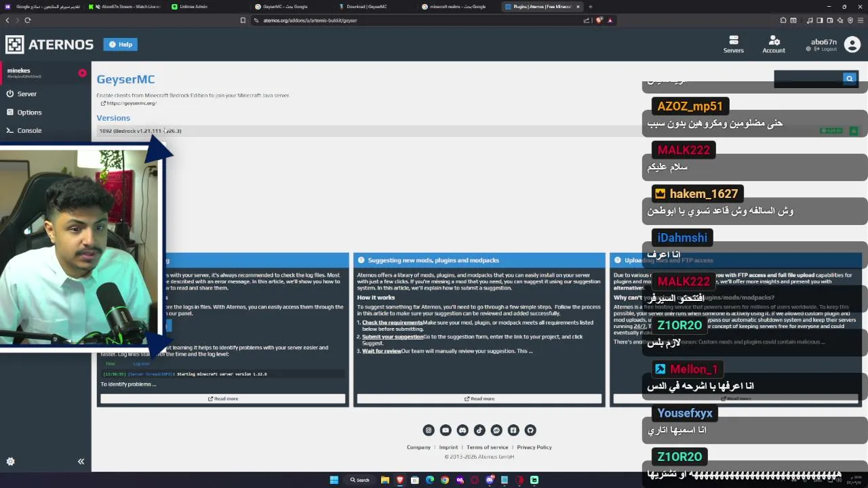The width and height of the screenshot is (868, 488).
Task: Open Aternos Reddit icon in footer
Action: (x=496, y=430)
